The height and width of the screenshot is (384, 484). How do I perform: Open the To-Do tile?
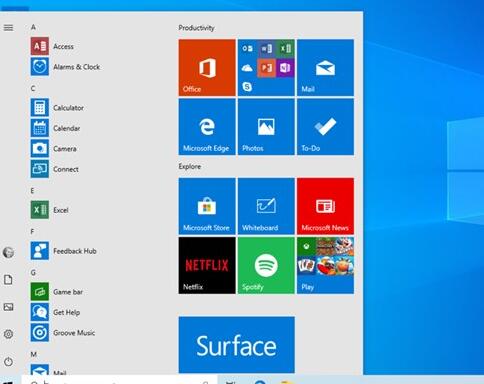tap(325, 127)
